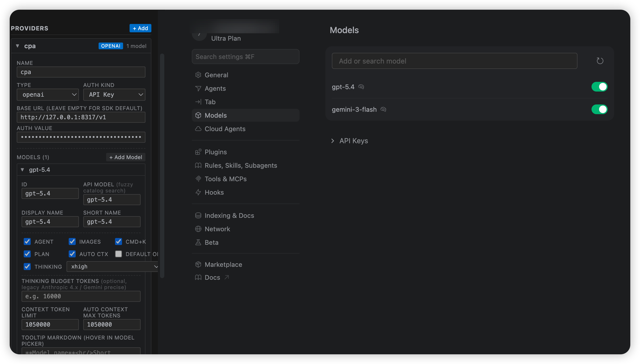Screen dimensions: 640x364
Task: Open the Hooks lightning icon entry
Action: pyautogui.click(x=198, y=192)
